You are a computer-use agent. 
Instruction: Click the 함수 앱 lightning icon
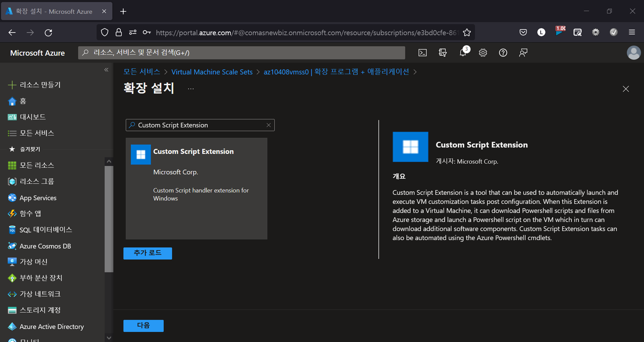click(12, 214)
